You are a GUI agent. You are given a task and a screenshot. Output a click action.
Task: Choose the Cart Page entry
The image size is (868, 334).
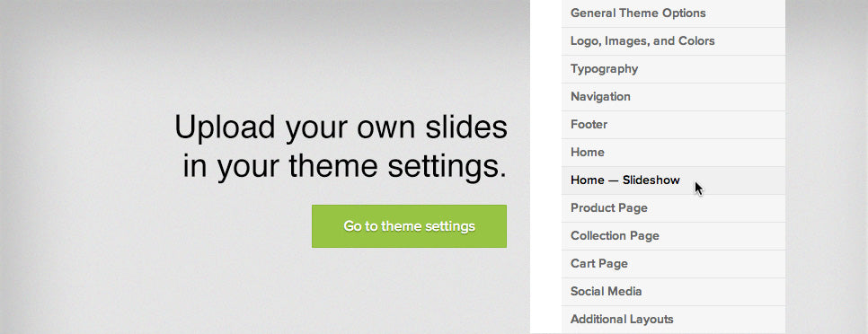[673, 264]
